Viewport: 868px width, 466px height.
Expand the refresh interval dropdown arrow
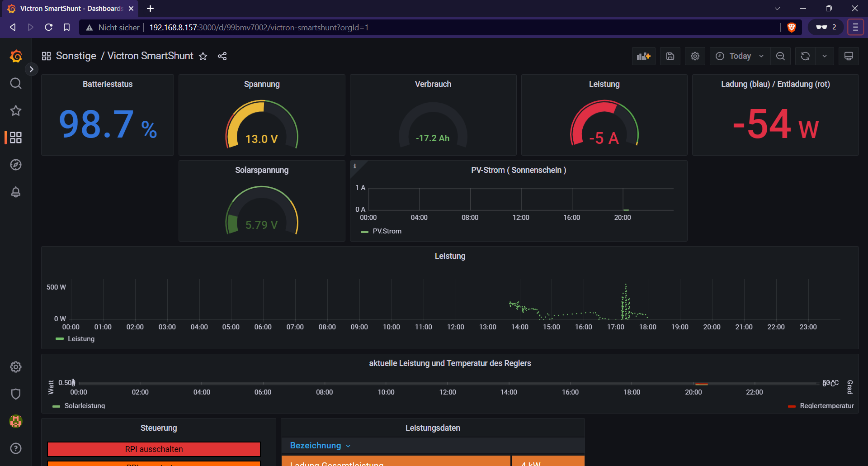825,56
